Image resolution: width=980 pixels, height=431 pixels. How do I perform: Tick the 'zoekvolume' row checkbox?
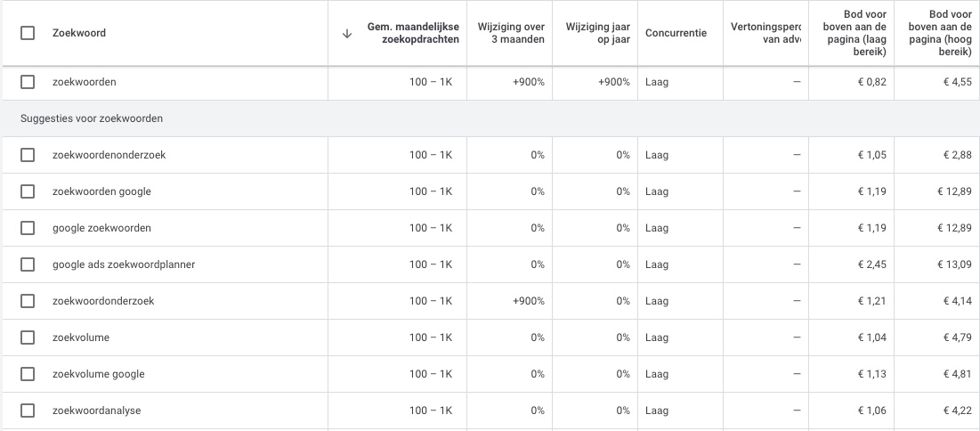[x=28, y=337]
